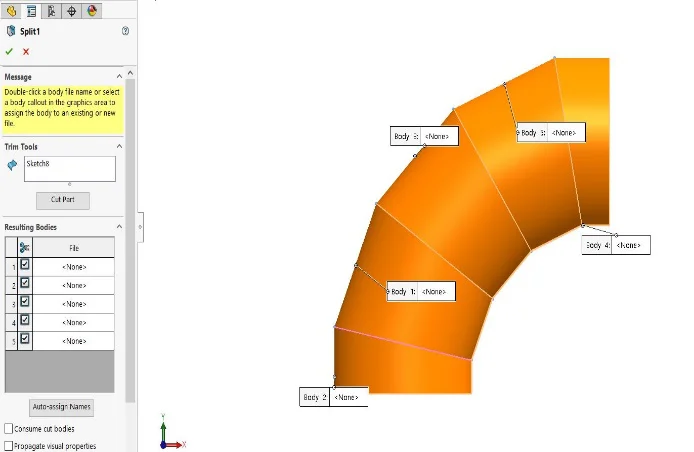Click the PropertyManager vertical scrollbar
694x452 pixels.
(130, 241)
